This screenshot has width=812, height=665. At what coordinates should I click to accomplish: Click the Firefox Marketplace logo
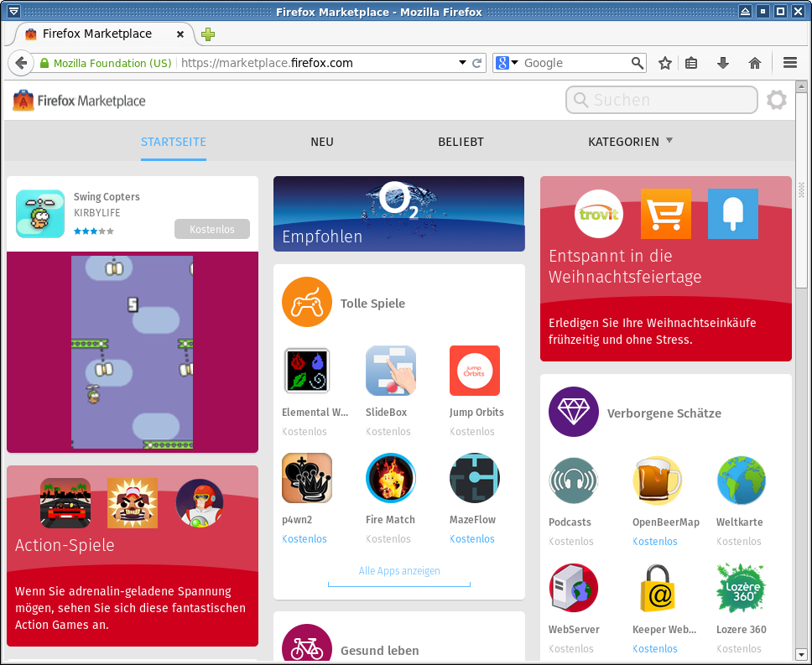79,101
